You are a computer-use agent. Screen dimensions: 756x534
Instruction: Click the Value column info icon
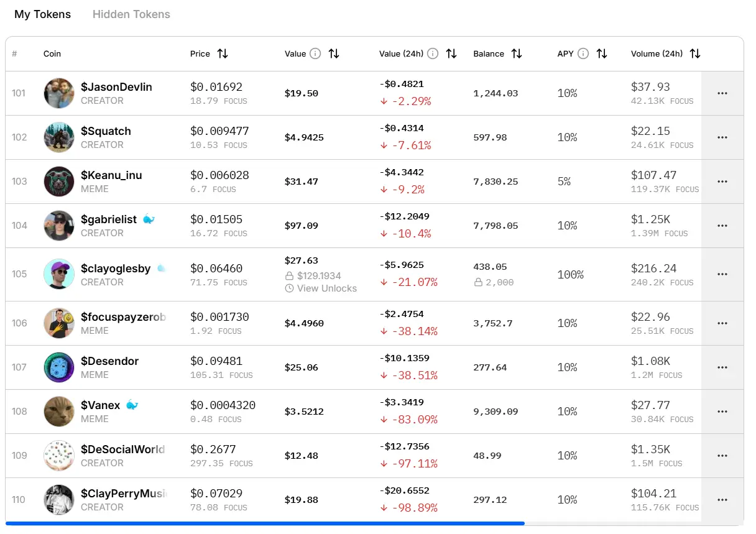coord(315,53)
